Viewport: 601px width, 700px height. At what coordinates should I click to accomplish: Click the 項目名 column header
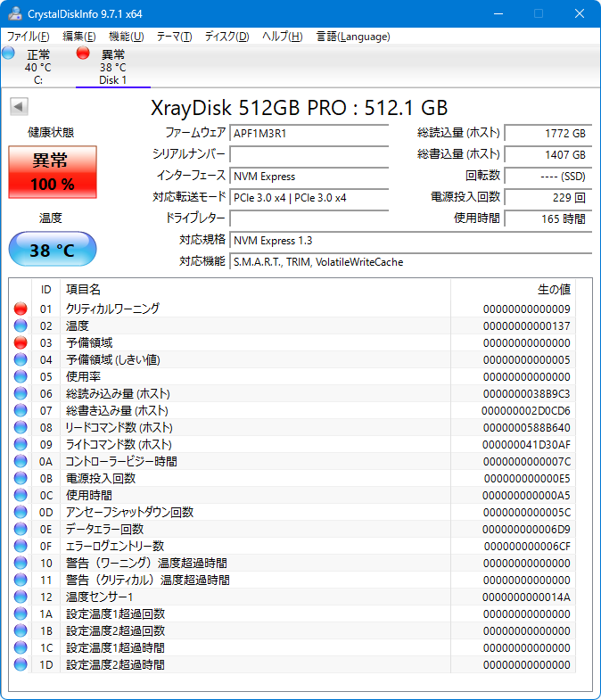click(255, 289)
